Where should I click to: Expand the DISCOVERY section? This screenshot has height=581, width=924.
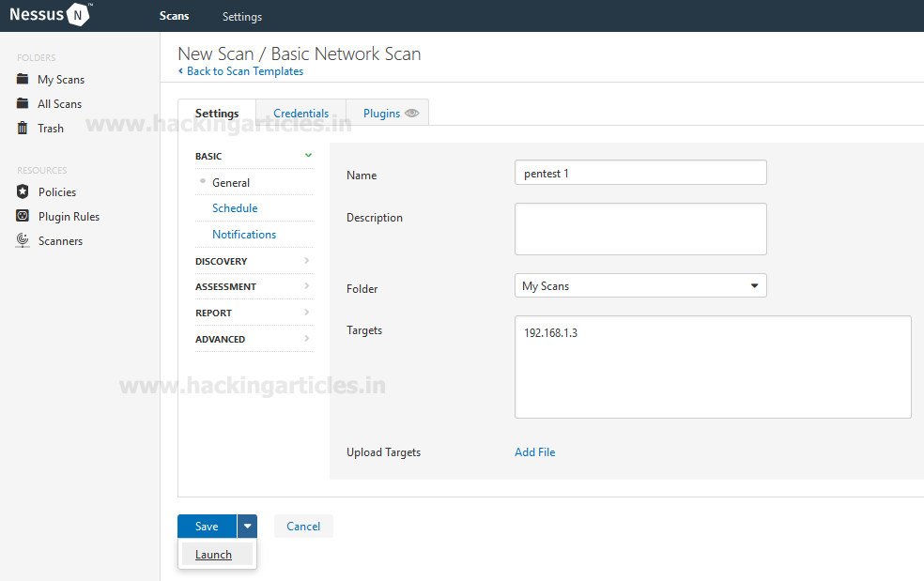pyautogui.click(x=307, y=261)
